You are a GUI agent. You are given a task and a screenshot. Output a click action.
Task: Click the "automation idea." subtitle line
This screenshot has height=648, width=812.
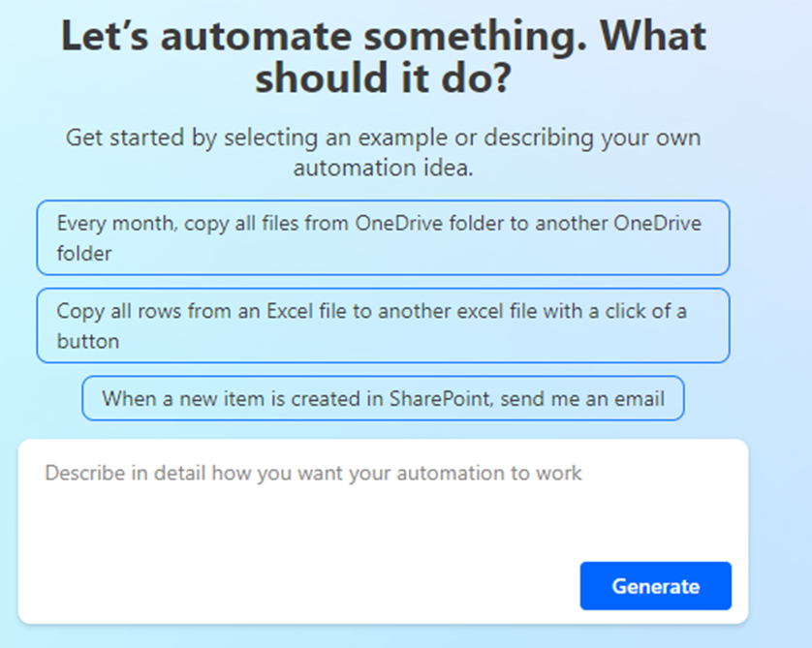383,167
